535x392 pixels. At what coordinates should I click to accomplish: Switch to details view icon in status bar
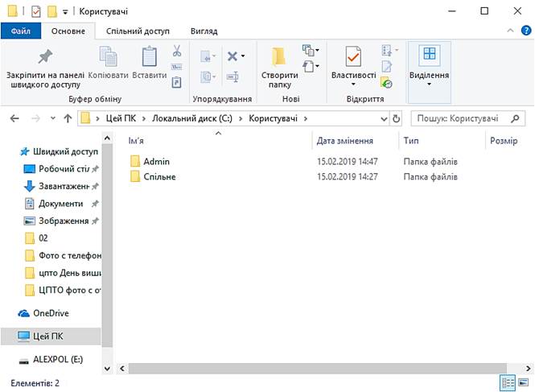click(x=508, y=383)
